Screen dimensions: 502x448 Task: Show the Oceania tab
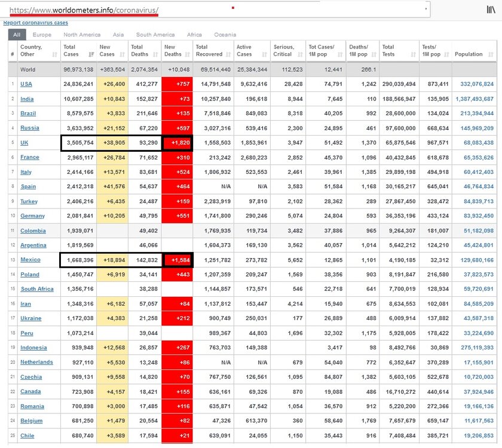[225, 35]
